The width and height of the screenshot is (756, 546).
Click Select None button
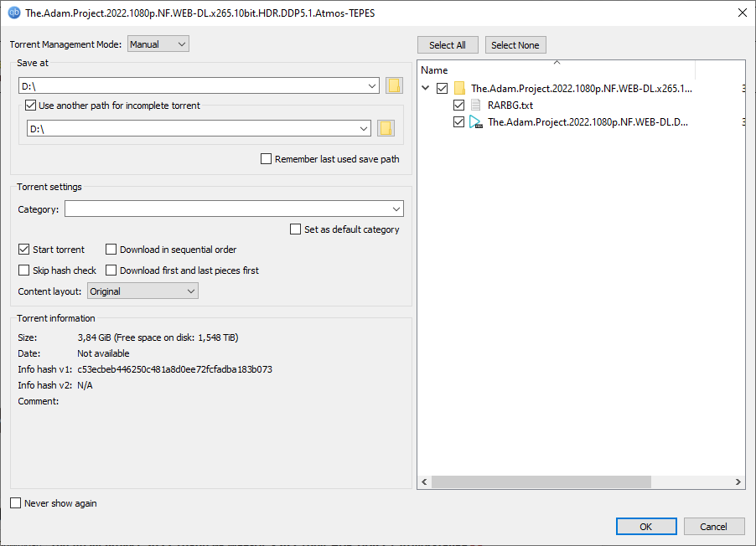(515, 45)
